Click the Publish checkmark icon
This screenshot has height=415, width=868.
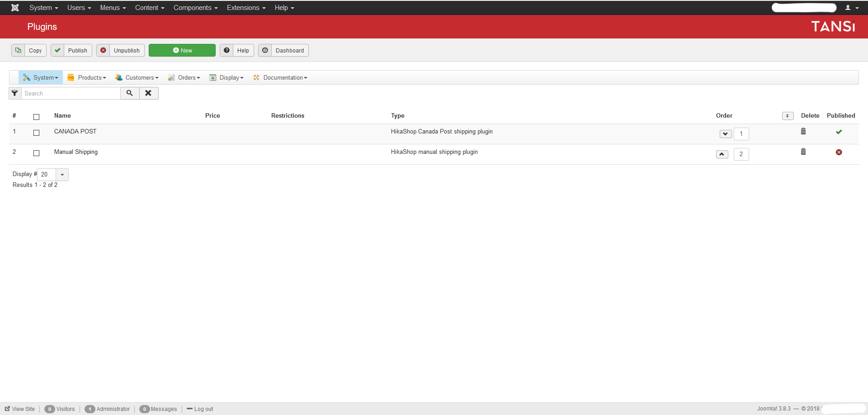point(57,50)
